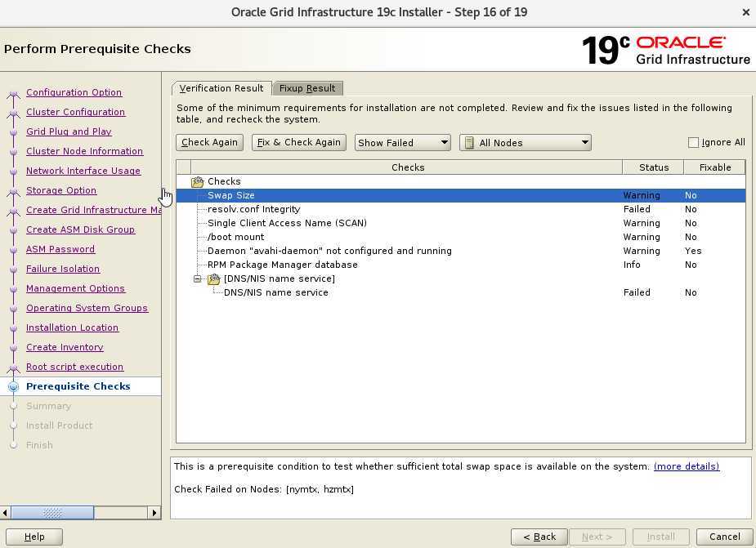Viewport: 756px width, 548px height.
Task: Click the Fix & Check Again button
Action: click(299, 142)
